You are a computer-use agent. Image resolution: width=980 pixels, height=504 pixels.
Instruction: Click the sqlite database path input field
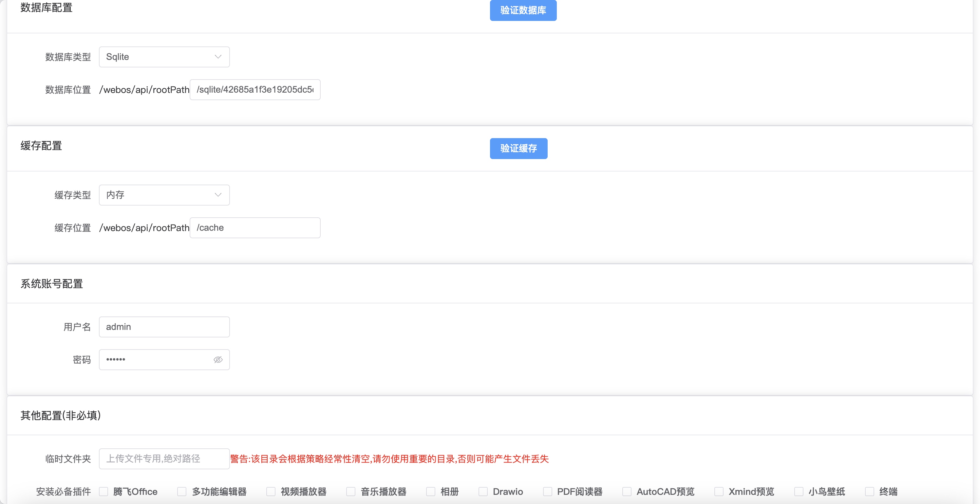click(254, 90)
